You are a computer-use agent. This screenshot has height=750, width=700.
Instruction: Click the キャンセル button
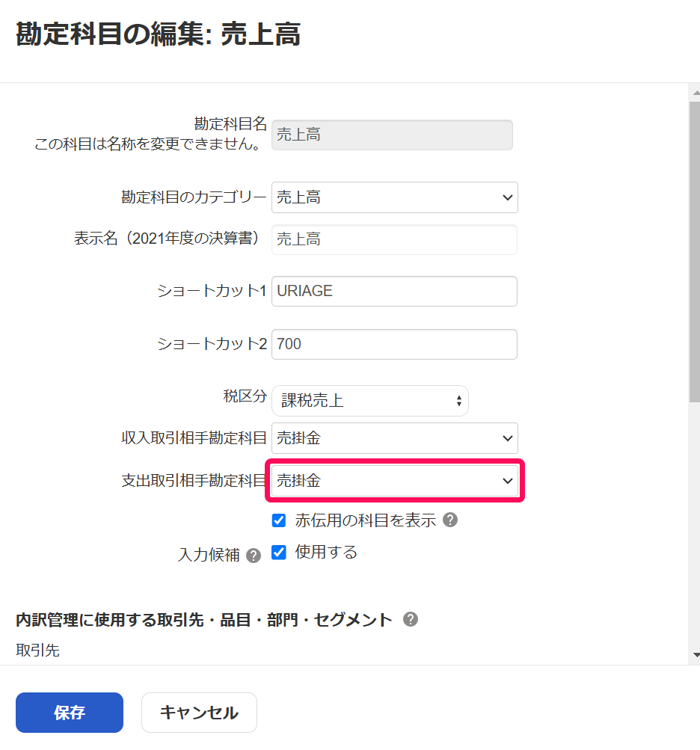click(199, 712)
